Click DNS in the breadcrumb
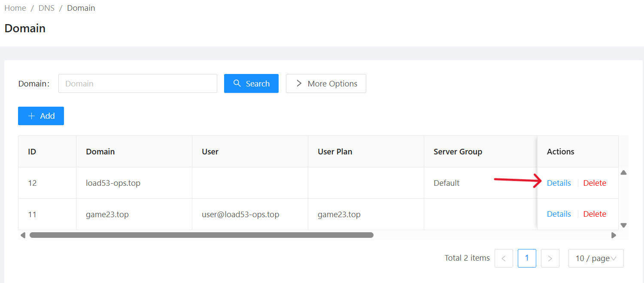644x283 pixels. (x=46, y=8)
